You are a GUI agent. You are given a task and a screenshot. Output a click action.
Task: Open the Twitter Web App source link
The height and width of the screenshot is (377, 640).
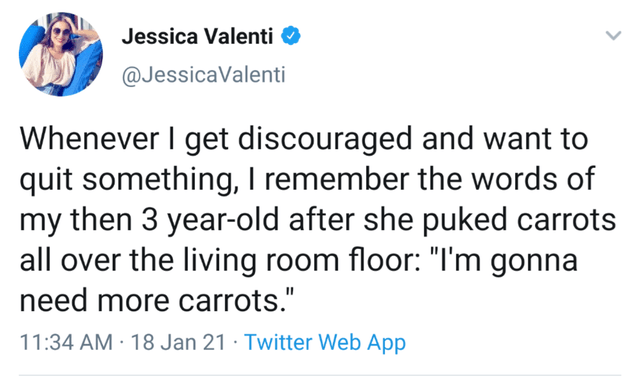(x=325, y=342)
